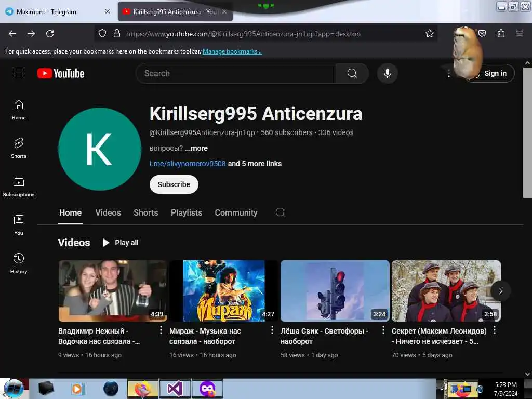Open the You section in sidebar

(x=19, y=225)
